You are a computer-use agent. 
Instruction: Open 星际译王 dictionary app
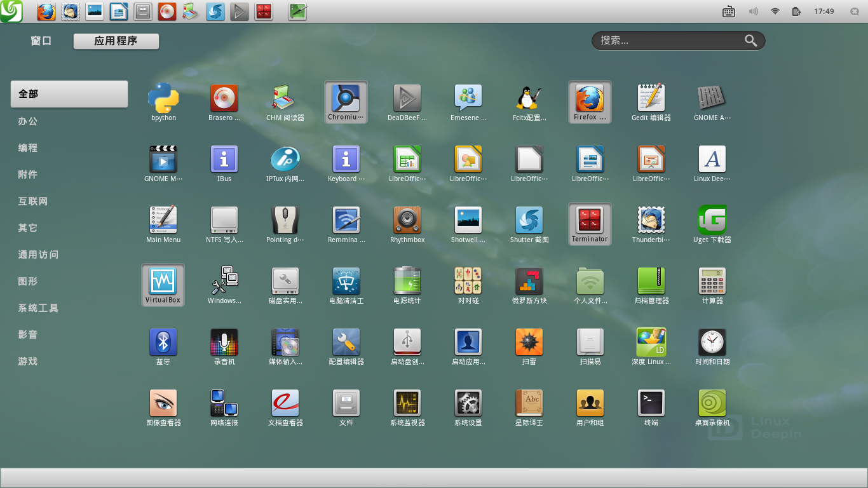pyautogui.click(x=529, y=408)
